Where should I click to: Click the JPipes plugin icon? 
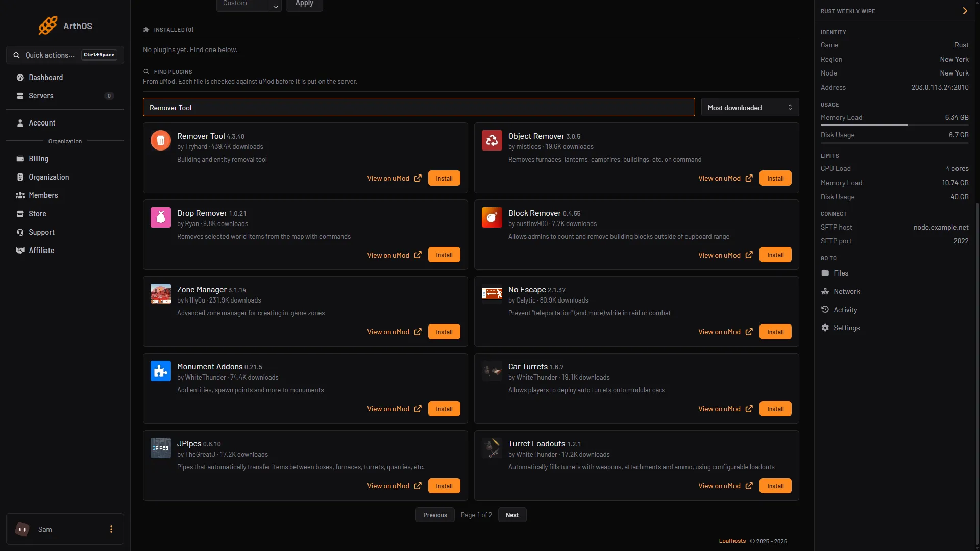click(x=161, y=448)
